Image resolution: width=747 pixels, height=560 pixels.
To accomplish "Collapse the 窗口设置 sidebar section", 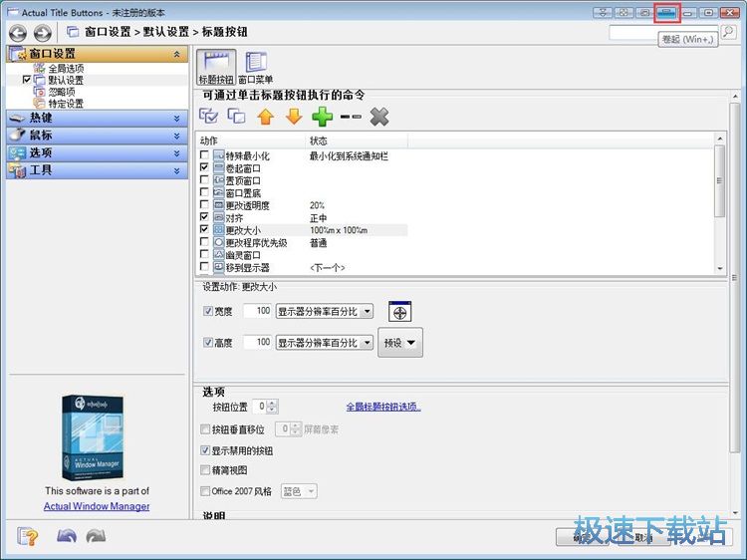I will (x=98, y=54).
